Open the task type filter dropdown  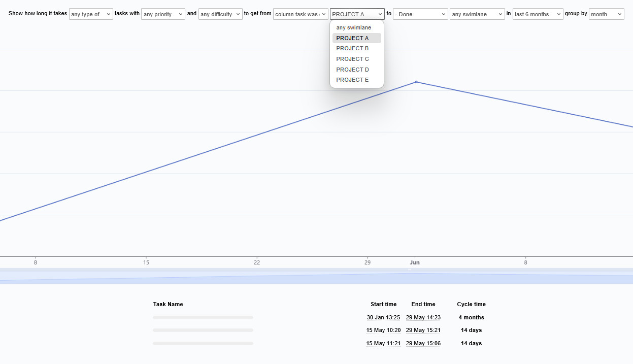(90, 14)
